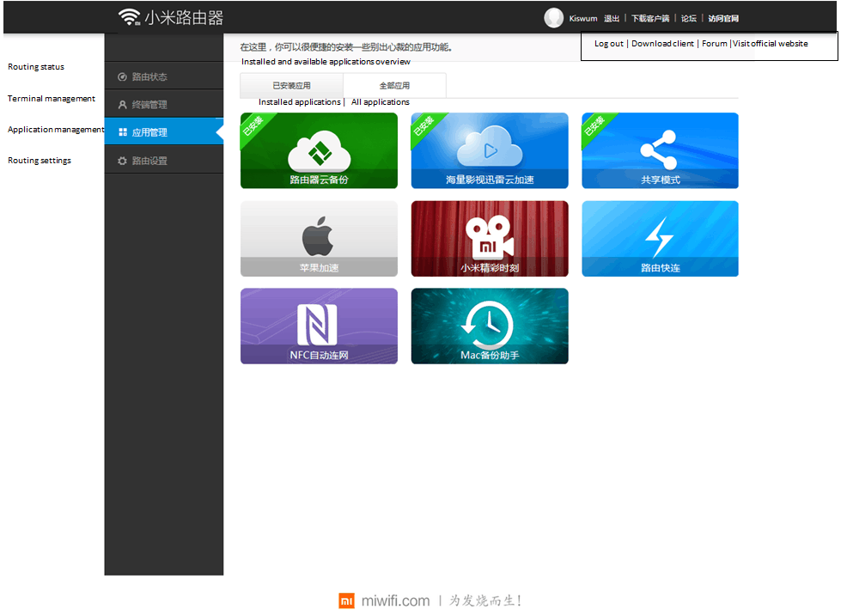Select 应用管理 application management in sidebar

tap(164, 132)
